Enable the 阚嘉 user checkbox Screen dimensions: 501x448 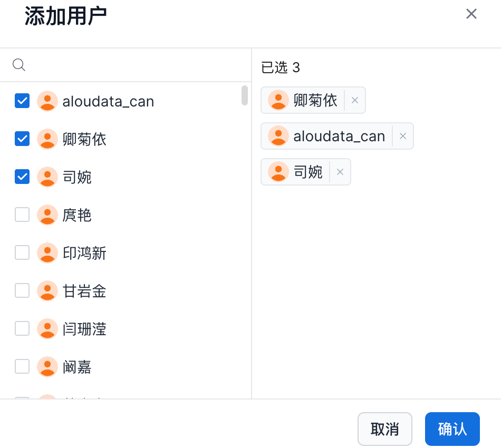coord(22,366)
